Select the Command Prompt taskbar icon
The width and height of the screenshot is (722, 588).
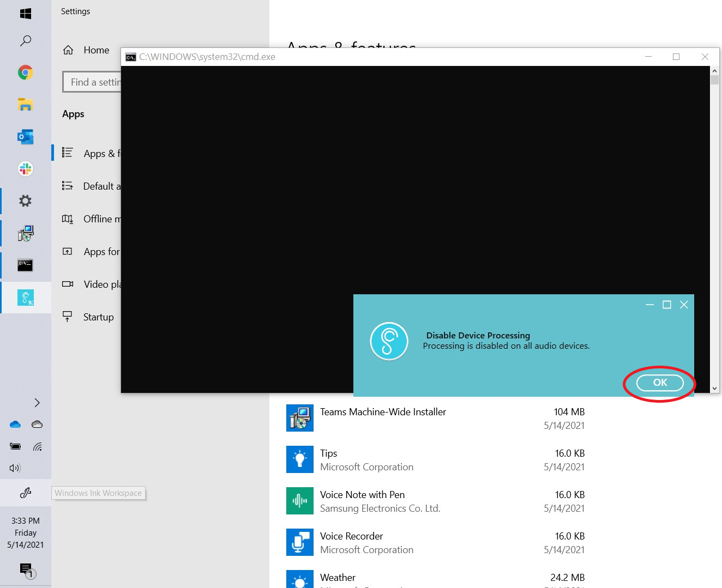(x=25, y=265)
